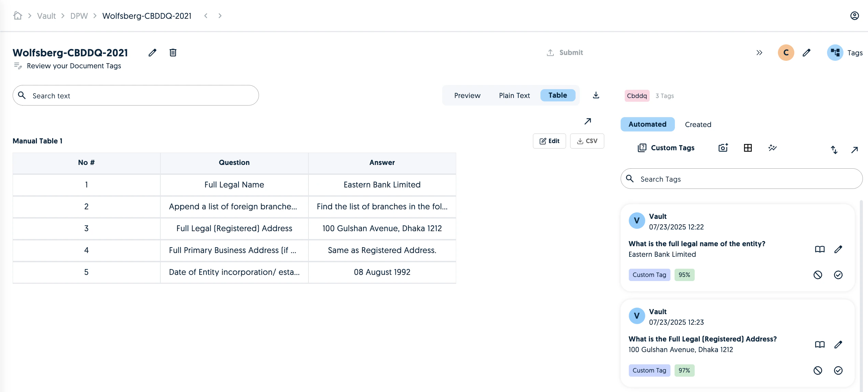Select the Table tab

tap(558, 95)
